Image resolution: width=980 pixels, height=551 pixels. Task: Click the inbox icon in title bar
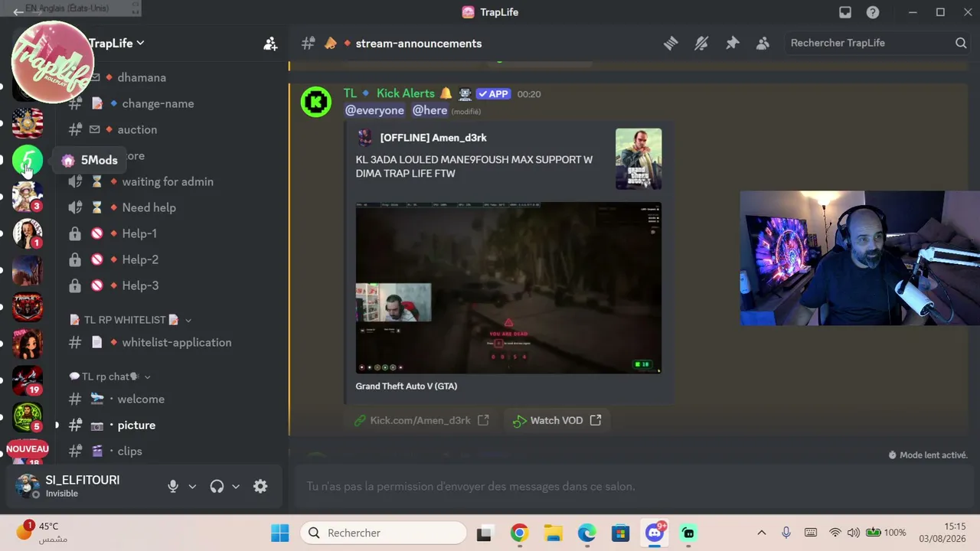[845, 12]
